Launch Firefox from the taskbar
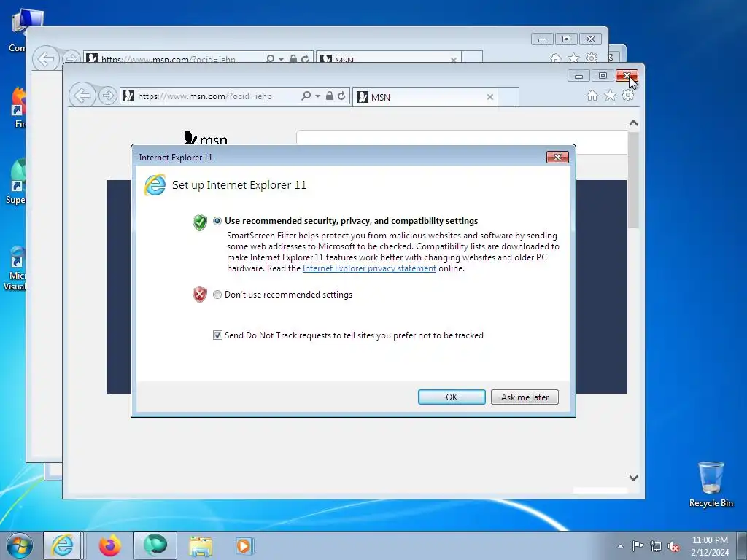The image size is (747, 560). [109, 545]
